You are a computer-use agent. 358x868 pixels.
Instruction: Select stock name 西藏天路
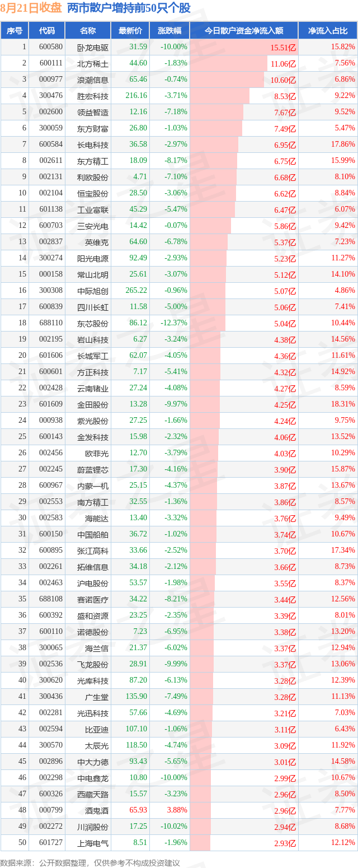93,794
